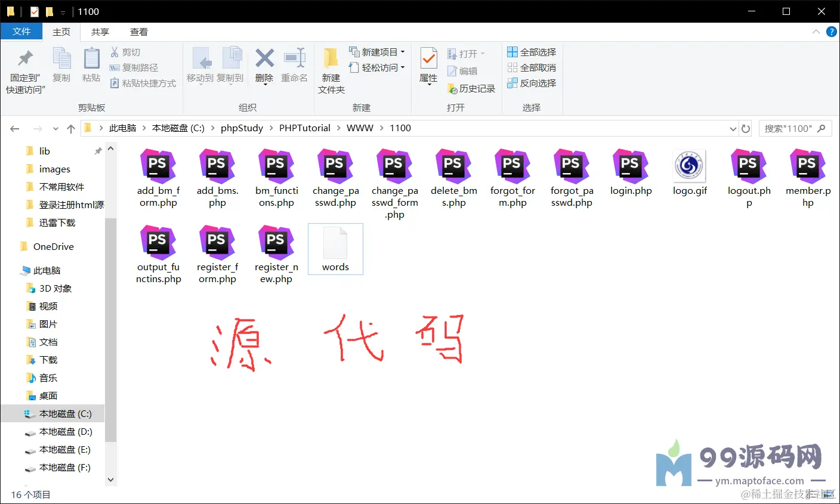Viewport: 840px width, 504px height.
Task: Click 此电脑 in the address breadcrumb
Action: pyautogui.click(x=122, y=128)
